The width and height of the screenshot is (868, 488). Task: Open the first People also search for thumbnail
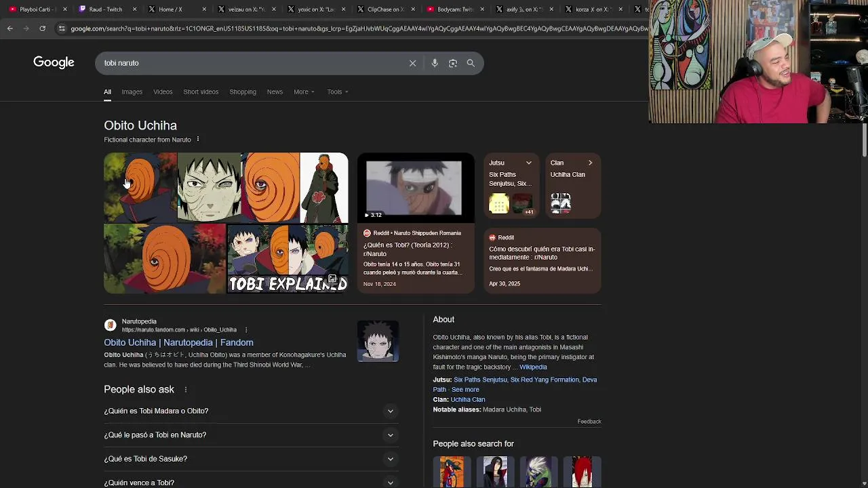point(452,472)
